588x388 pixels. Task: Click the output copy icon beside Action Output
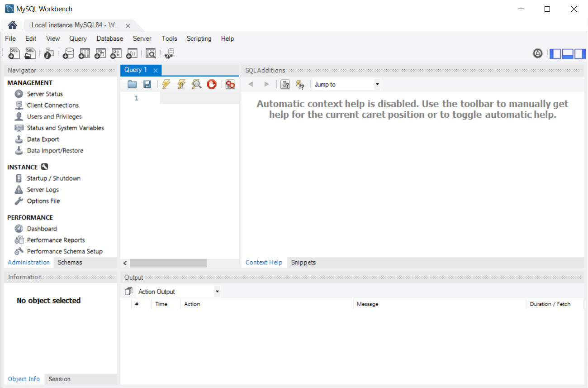[129, 292]
